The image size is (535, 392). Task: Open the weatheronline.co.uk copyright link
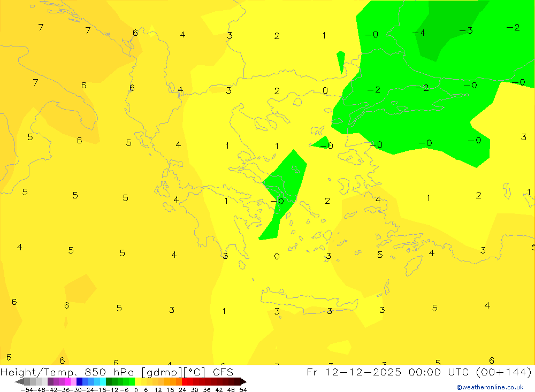coord(490,387)
